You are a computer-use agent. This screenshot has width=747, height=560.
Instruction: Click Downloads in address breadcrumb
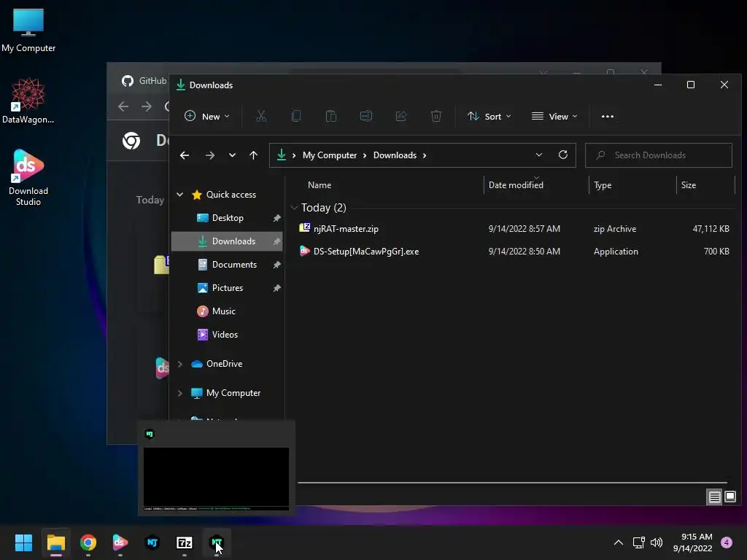tap(395, 155)
